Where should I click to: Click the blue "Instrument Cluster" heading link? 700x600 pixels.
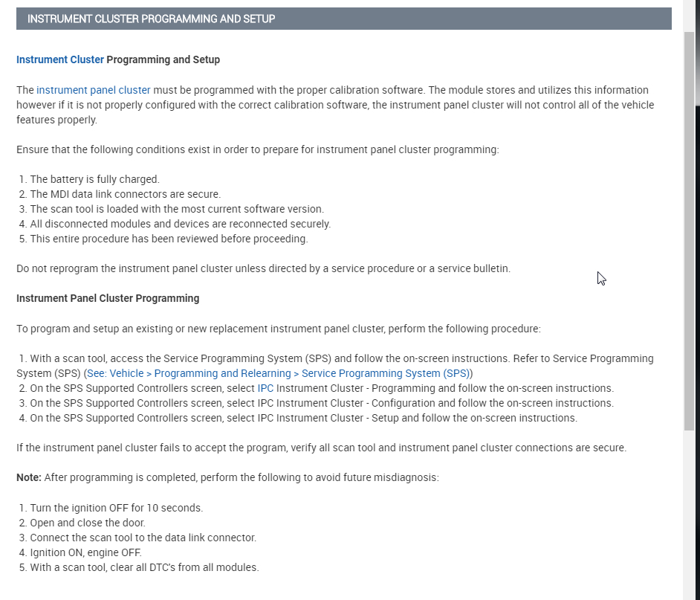(60, 59)
